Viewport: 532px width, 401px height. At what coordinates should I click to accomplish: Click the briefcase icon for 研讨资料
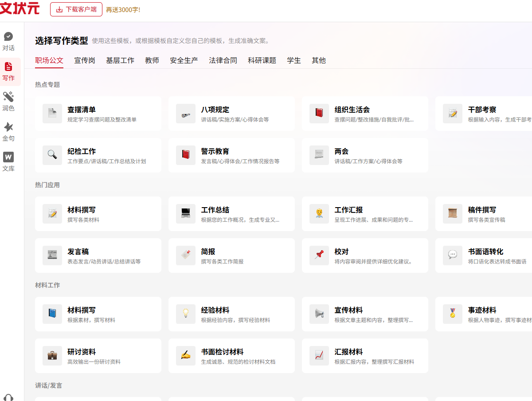coord(52,356)
